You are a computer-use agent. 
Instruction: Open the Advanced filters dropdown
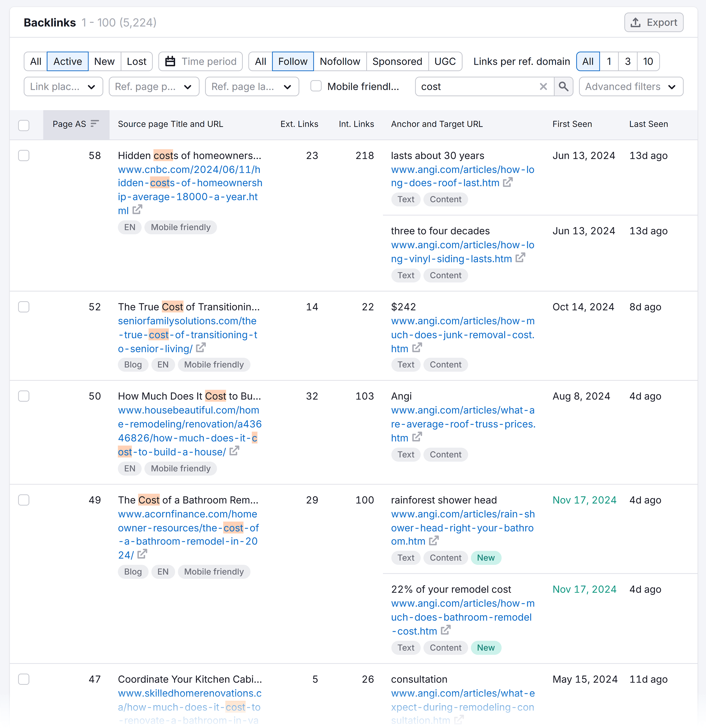(631, 87)
